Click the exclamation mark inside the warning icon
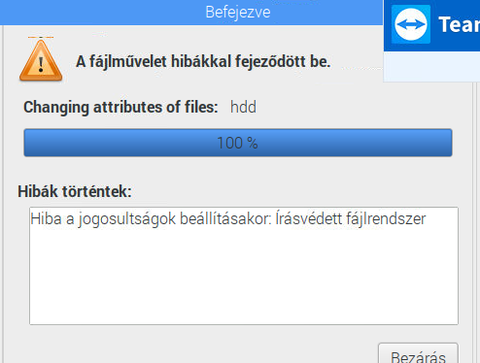Viewport: 480px width, 363px height. (x=41, y=64)
